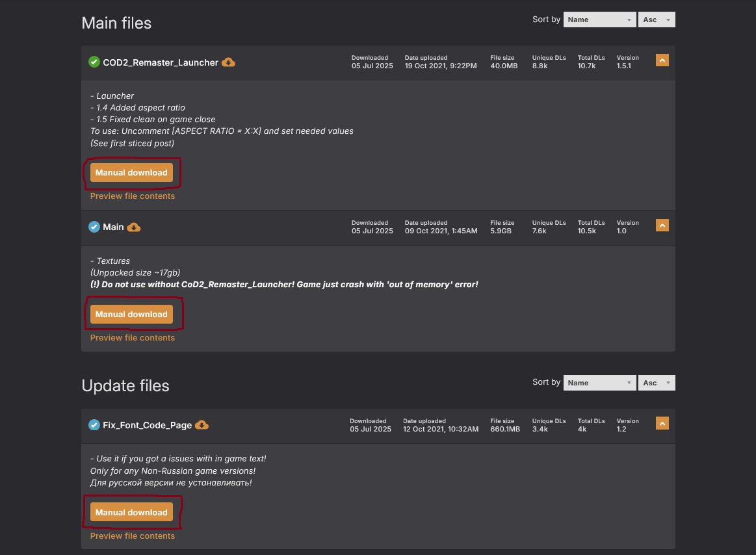This screenshot has height=555, width=756.
Task: Click unique downloads 7.6k value
Action: coord(539,231)
